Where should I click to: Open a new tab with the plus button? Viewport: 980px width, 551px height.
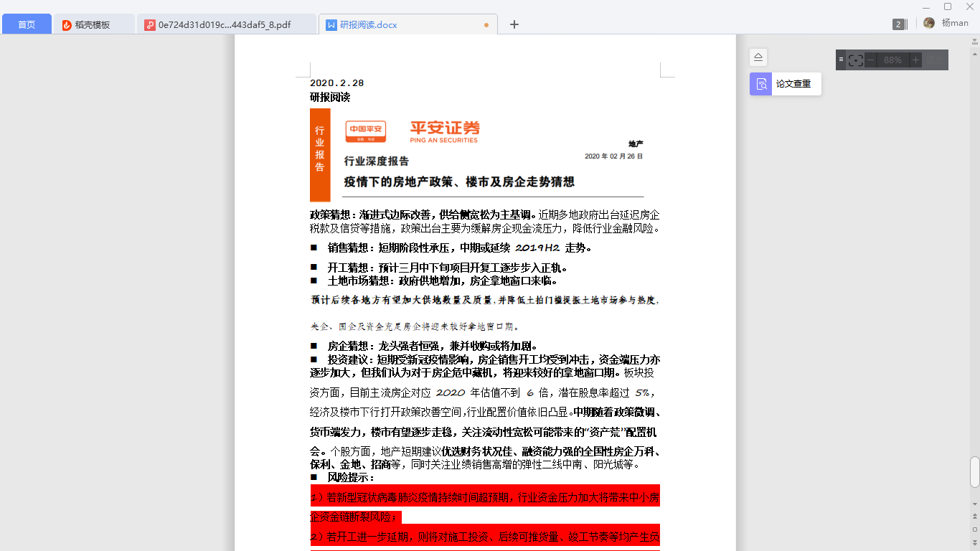514,24
